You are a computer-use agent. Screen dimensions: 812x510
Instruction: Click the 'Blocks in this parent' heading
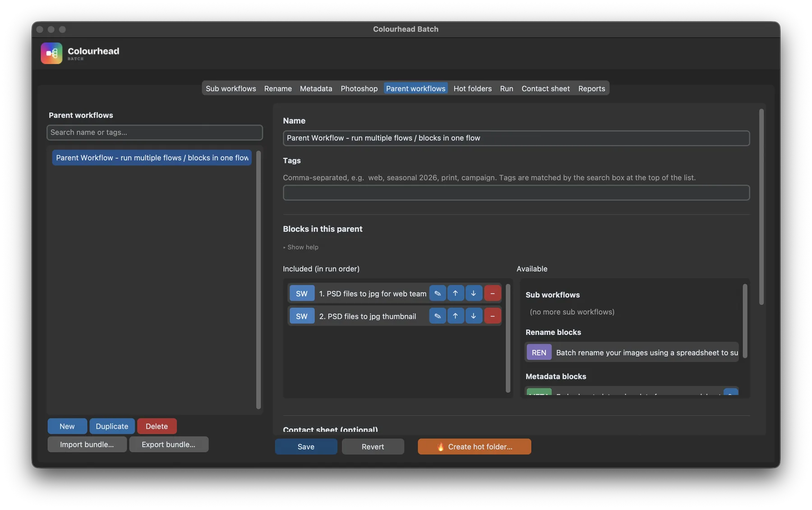[x=323, y=229]
